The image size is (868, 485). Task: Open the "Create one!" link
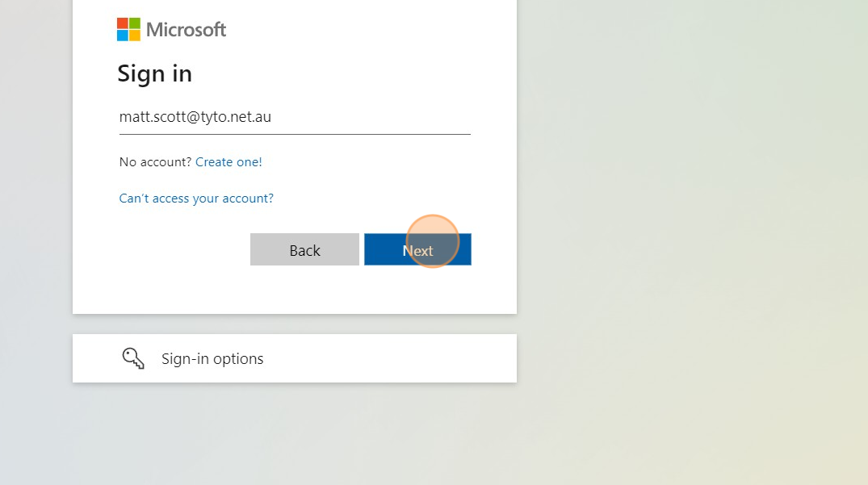(229, 162)
